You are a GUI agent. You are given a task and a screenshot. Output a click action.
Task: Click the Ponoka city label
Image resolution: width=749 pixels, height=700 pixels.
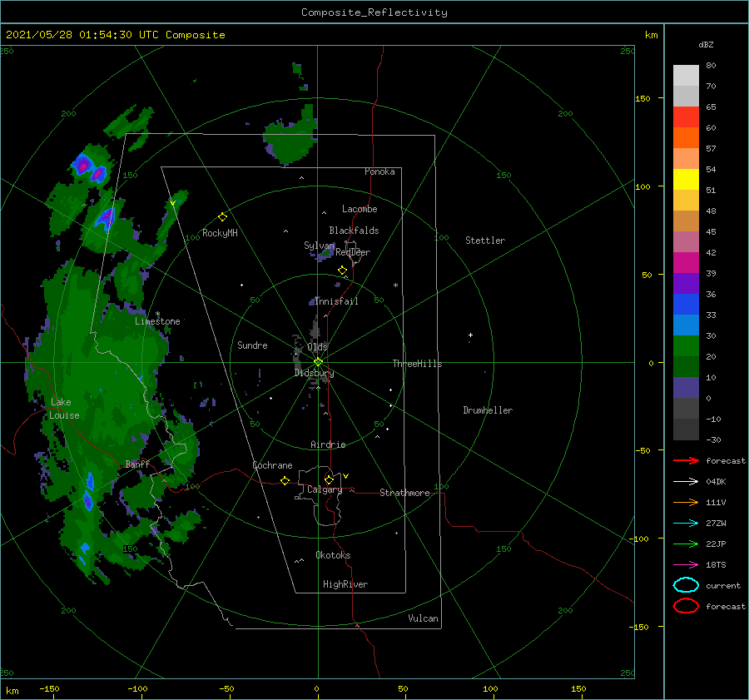[379, 171]
